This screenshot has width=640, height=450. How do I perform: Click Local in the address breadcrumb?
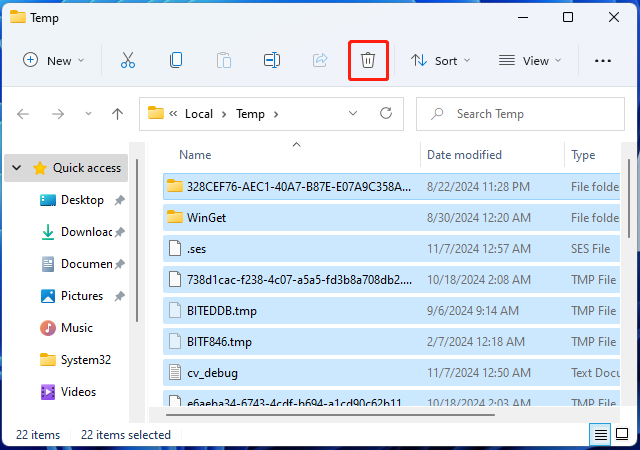(199, 114)
